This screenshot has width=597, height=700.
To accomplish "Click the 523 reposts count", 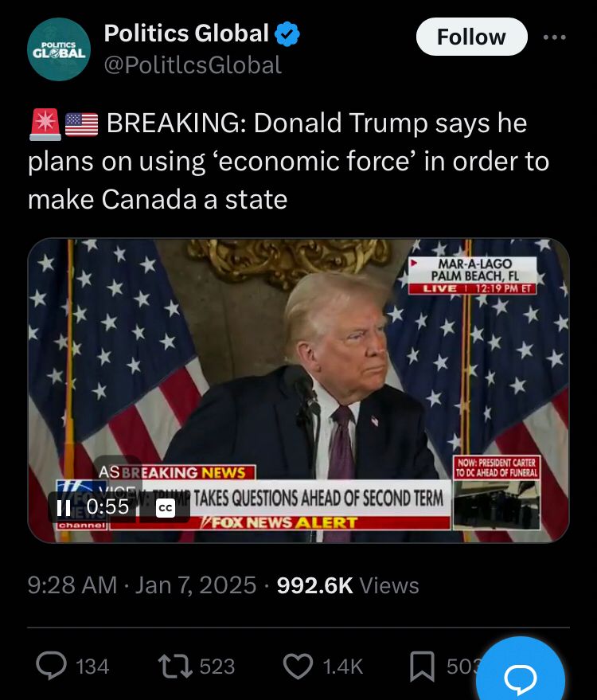I will tap(217, 667).
